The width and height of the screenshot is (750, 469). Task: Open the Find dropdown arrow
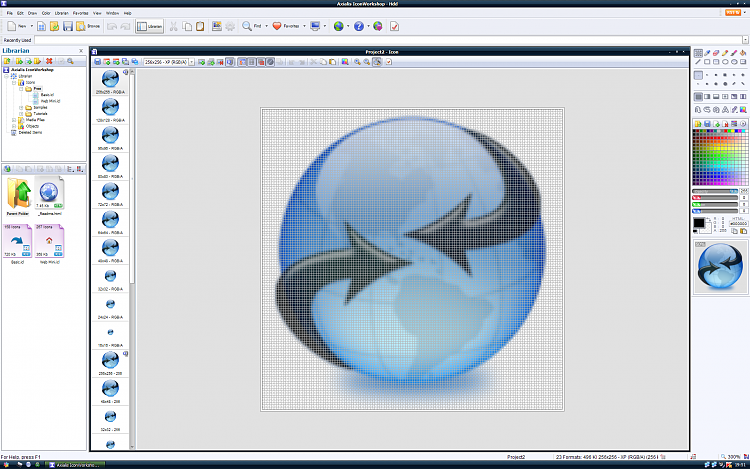click(266, 26)
